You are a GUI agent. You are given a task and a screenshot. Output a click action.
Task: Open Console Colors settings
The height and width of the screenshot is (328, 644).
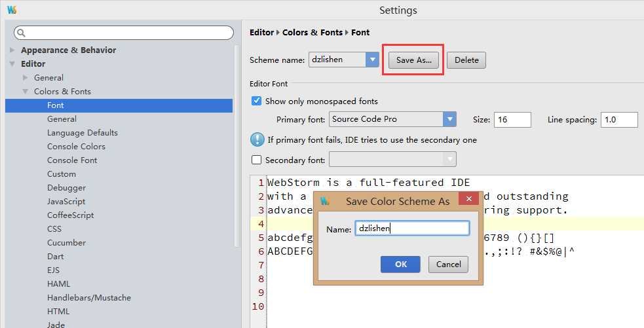(76, 147)
